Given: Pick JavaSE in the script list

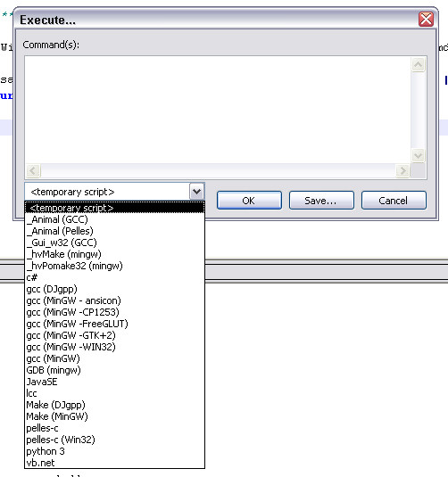Looking at the screenshot, I should pos(114,382).
